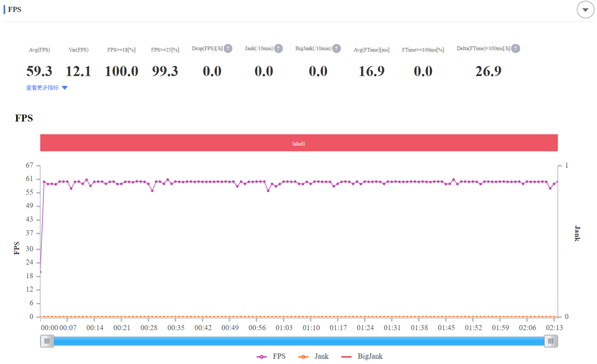Select the red label1 bar

point(298,143)
